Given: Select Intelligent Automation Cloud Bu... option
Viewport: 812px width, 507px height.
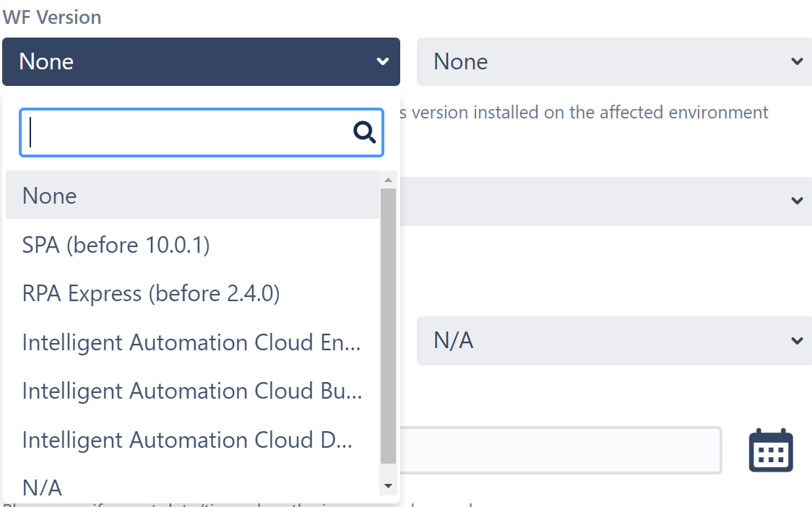Looking at the screenshot, I should point(193,391).
